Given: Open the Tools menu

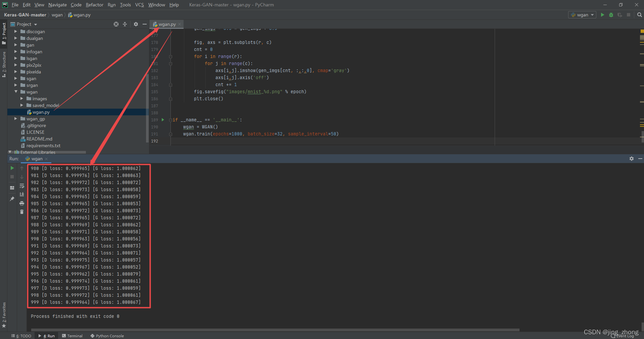Looking at the screenshot, I should point(125,5).
